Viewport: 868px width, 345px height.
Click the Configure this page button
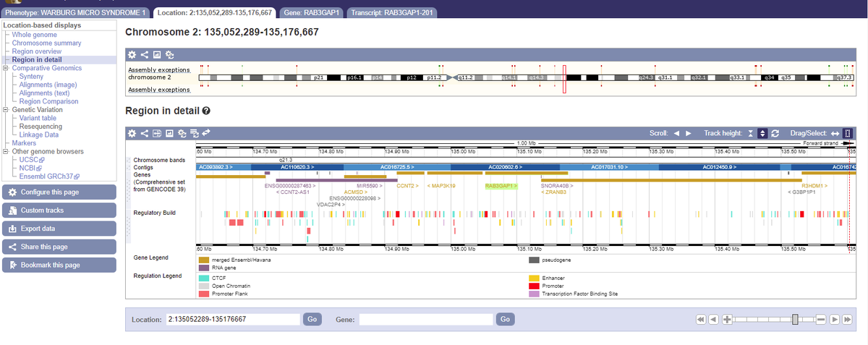[x=59, y=192]
